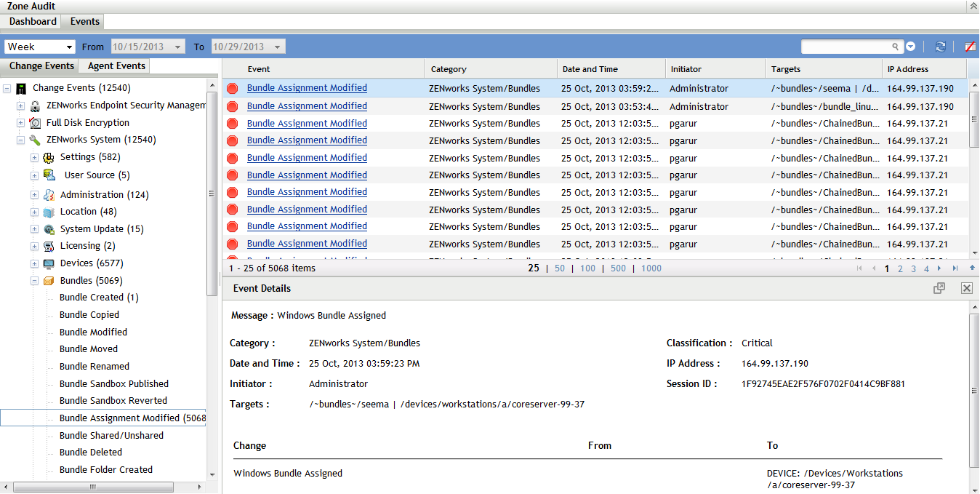Close the Event Details panel
980x494 pixels.
(x=966, y=288)
